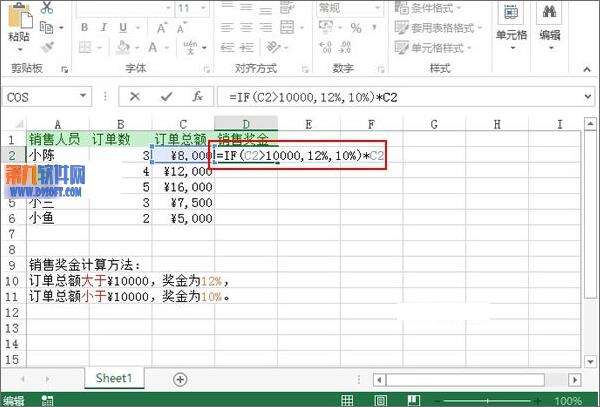
Task: Increase font size with larger A
Action: click(x=161, y=28)
